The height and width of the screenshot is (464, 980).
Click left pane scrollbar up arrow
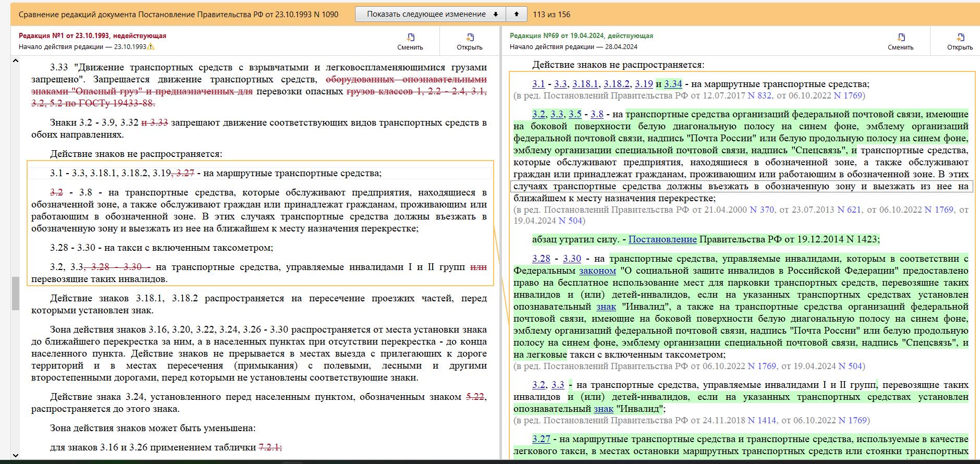pos(16,60)
